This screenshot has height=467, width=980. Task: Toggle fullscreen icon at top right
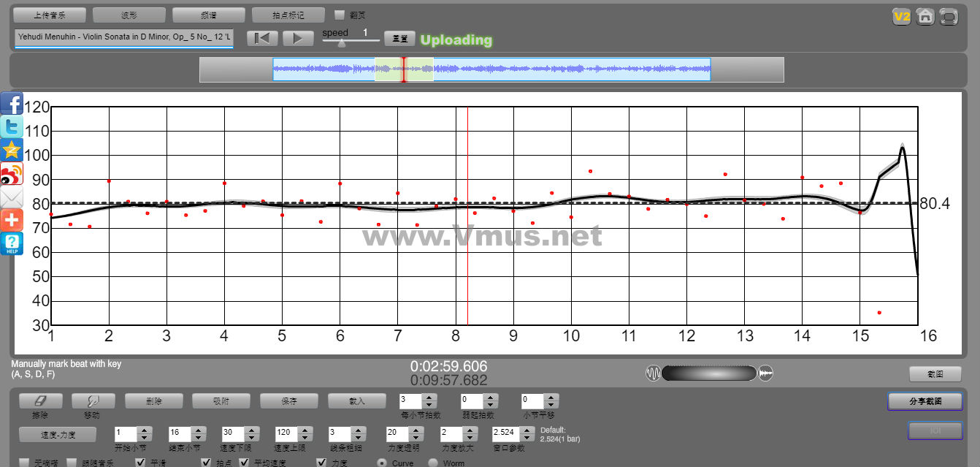click(x=949, y=16)
